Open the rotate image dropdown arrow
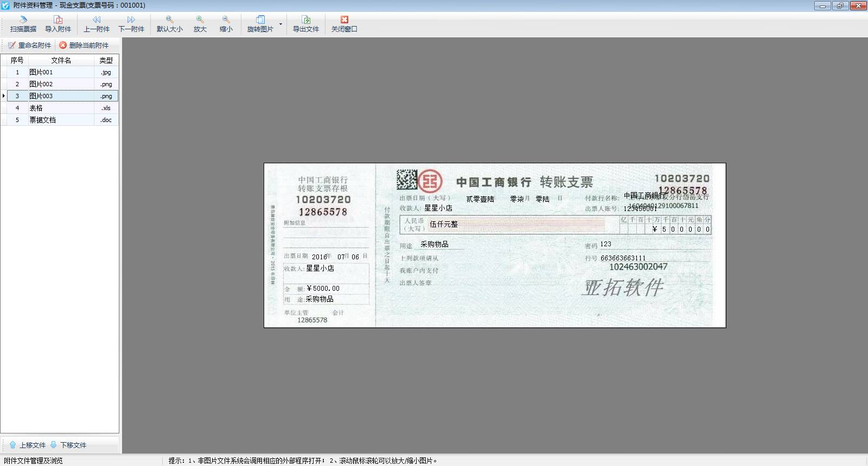This screenshot has height=466, width=868. click(x=280, y=24)
